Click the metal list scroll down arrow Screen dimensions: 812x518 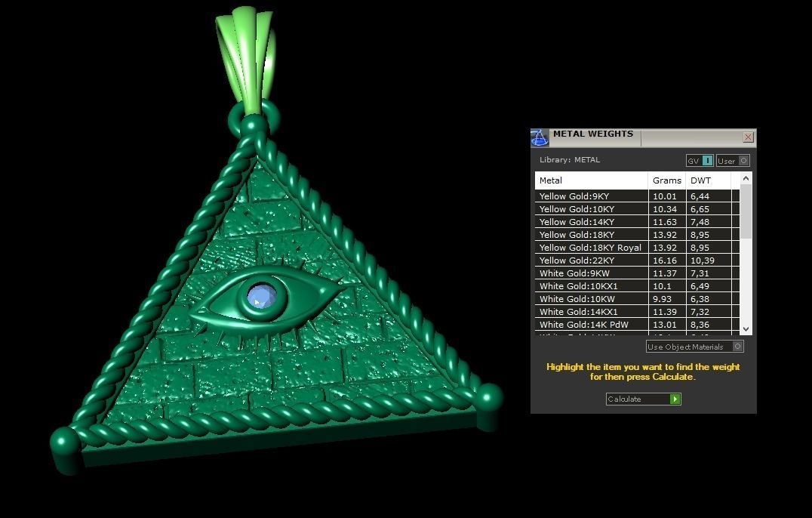(x=746, y=328)
